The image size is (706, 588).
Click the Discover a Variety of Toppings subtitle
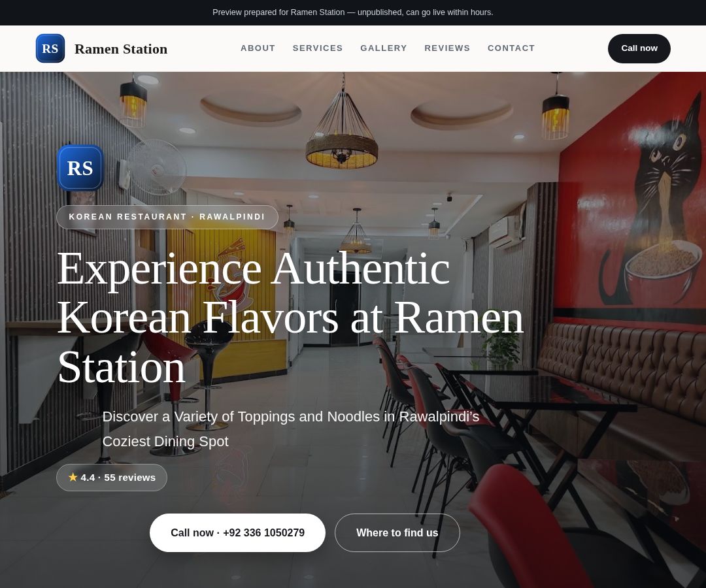[290, 429]
